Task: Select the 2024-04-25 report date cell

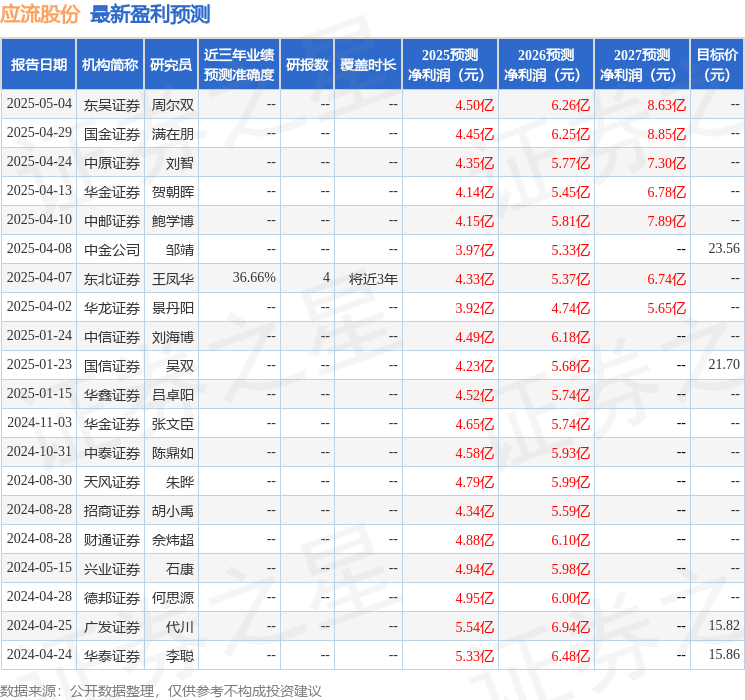Action: (x=39, y=627)
